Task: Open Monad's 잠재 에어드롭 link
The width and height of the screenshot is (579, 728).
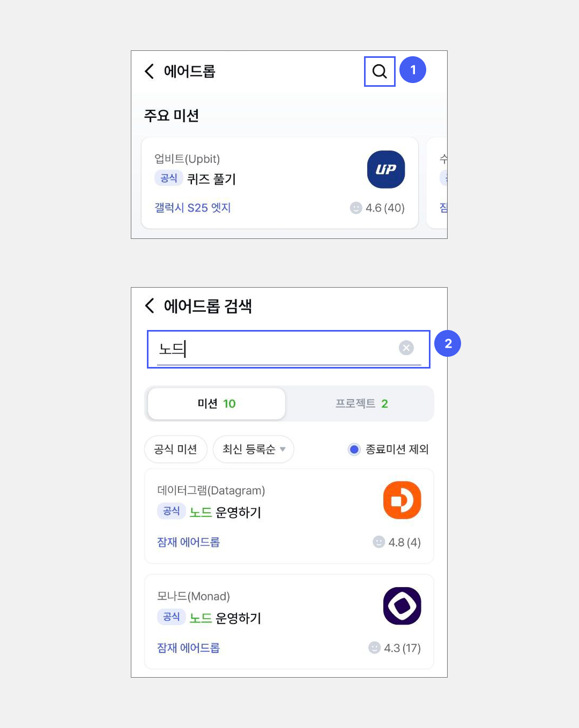Action: 188,648
